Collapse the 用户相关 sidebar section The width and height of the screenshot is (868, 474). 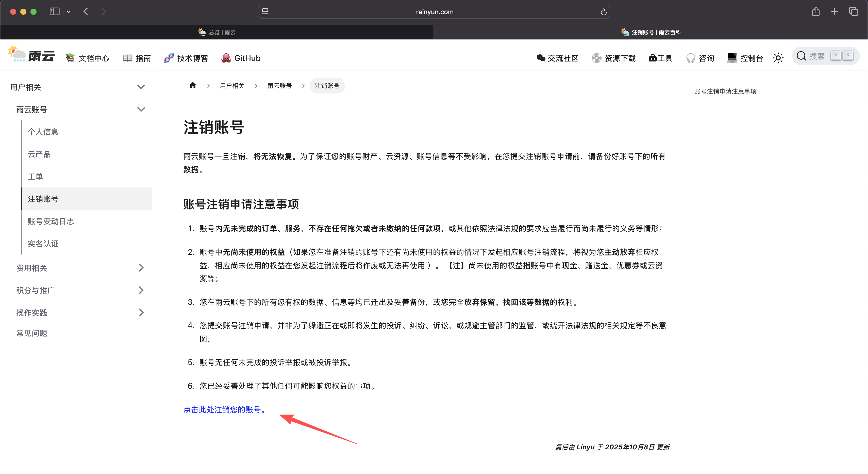(141, 87)
